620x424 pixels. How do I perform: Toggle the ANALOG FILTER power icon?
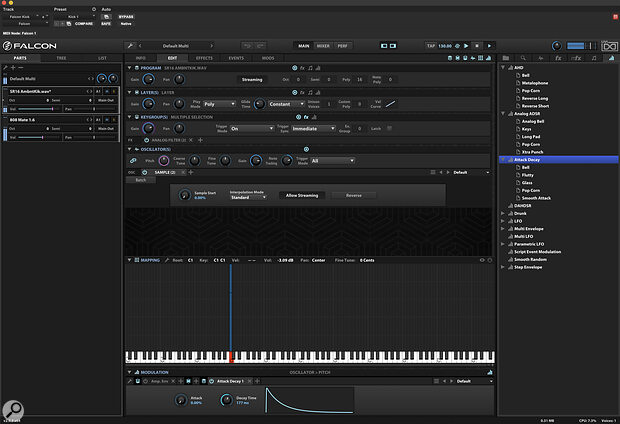click(x=146, y=140)
